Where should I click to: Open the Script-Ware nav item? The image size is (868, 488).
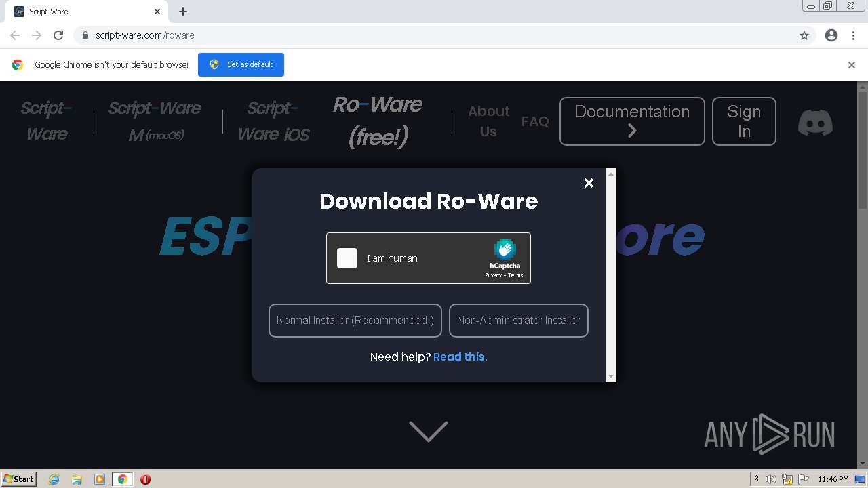click(47, 121)
